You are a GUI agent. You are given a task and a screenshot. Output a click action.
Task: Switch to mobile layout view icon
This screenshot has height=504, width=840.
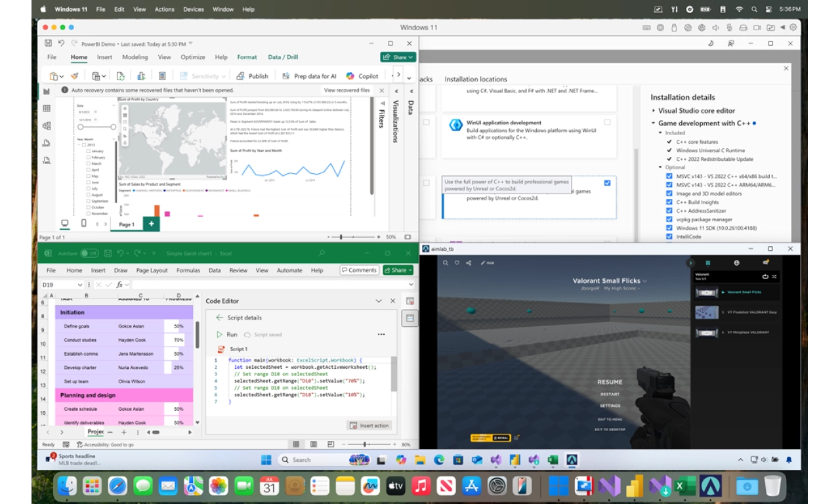point(83,223)
